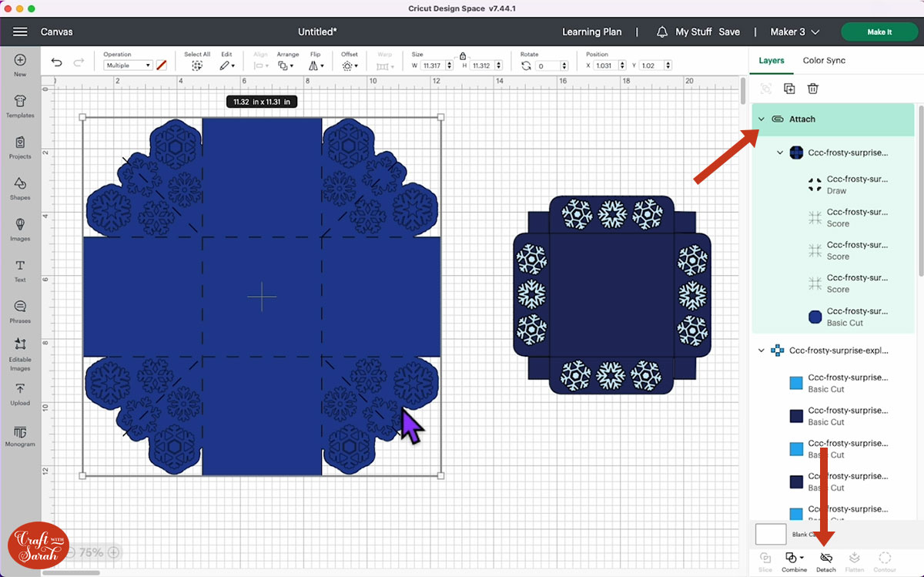Collapse the Ccc-frosty-surprise-expl group
The image size is (924, 577).
762,351
